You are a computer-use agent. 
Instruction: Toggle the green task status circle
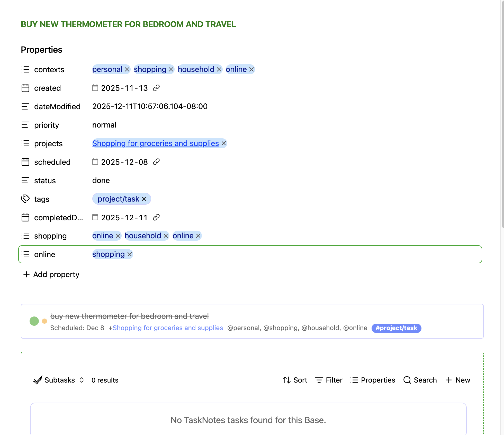34,321
